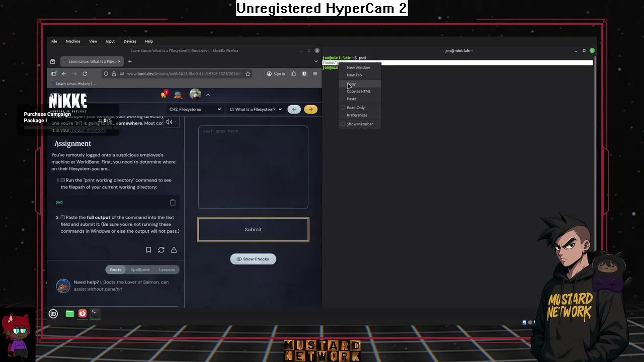Click Boots the bear chat avatar
This screenshot has height=362, width=644.
pos(63,286)
